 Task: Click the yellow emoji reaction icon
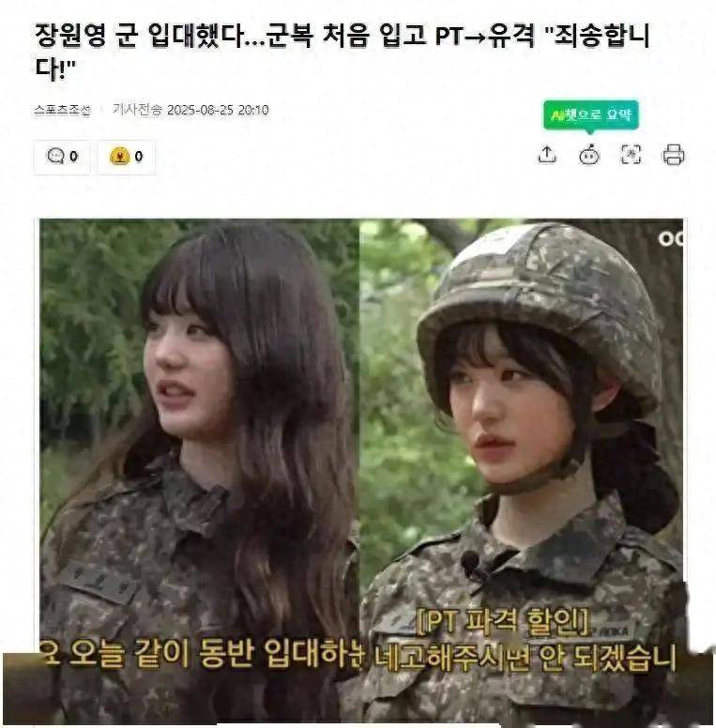(119, 156)
